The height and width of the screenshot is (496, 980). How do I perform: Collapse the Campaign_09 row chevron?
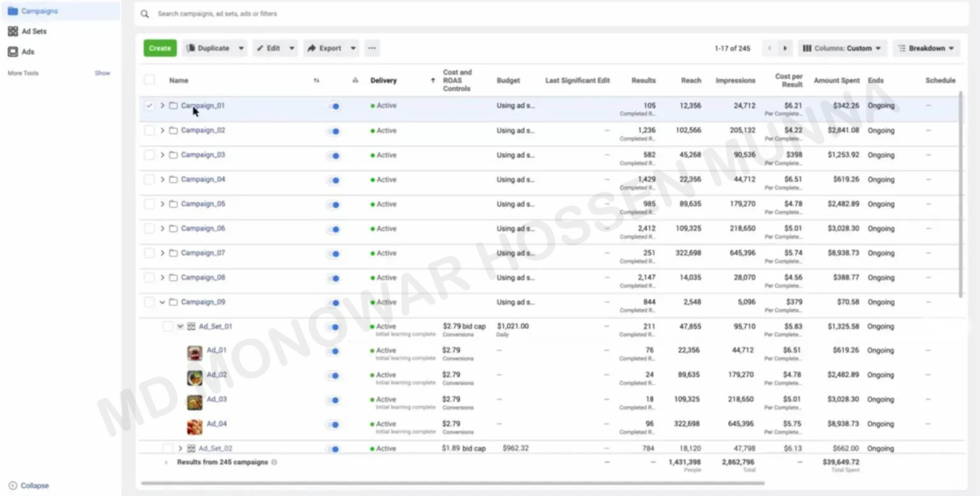pos(162,302)
